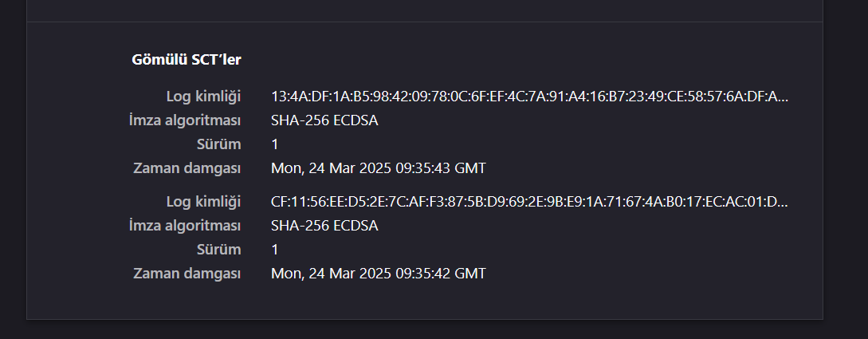Click the first İmza algoritması label

[185, 120]
